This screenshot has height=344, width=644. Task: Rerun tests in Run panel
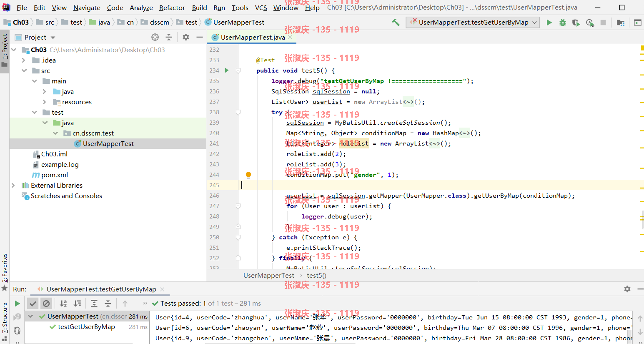pos(17,304)
